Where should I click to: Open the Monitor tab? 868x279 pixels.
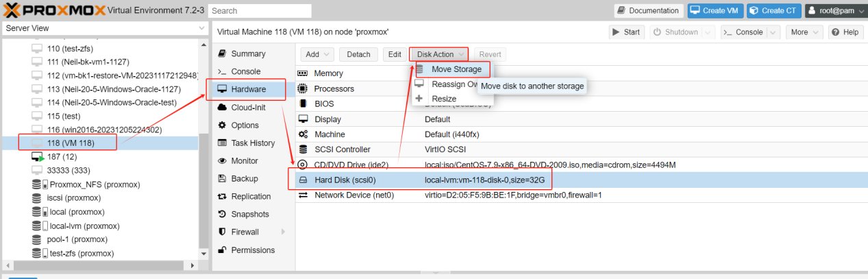click(253, 161)
